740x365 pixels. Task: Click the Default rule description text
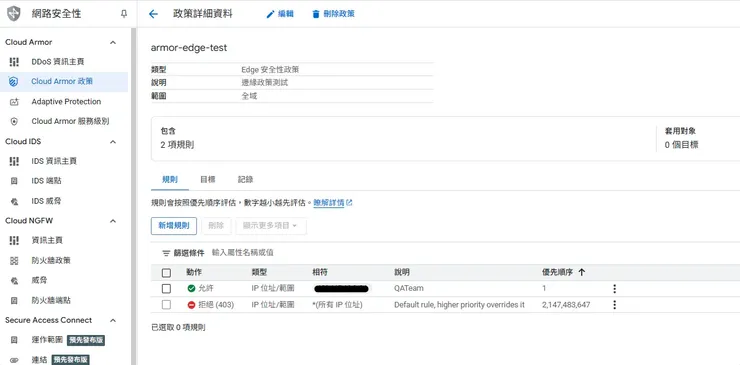click(x=459, y=305)
